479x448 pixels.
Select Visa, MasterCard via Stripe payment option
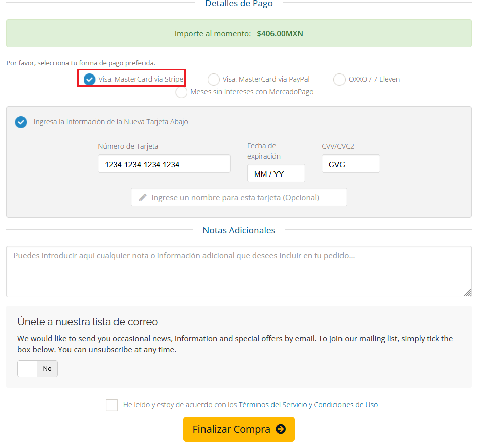pyautogui.click(x=90, y=79)
